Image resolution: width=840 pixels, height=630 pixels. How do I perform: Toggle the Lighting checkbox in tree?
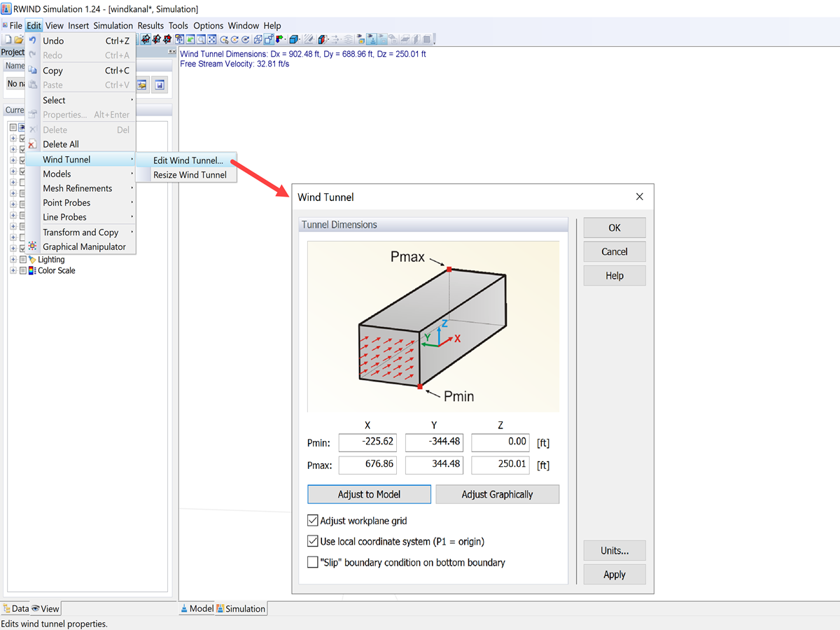(23, 259)
